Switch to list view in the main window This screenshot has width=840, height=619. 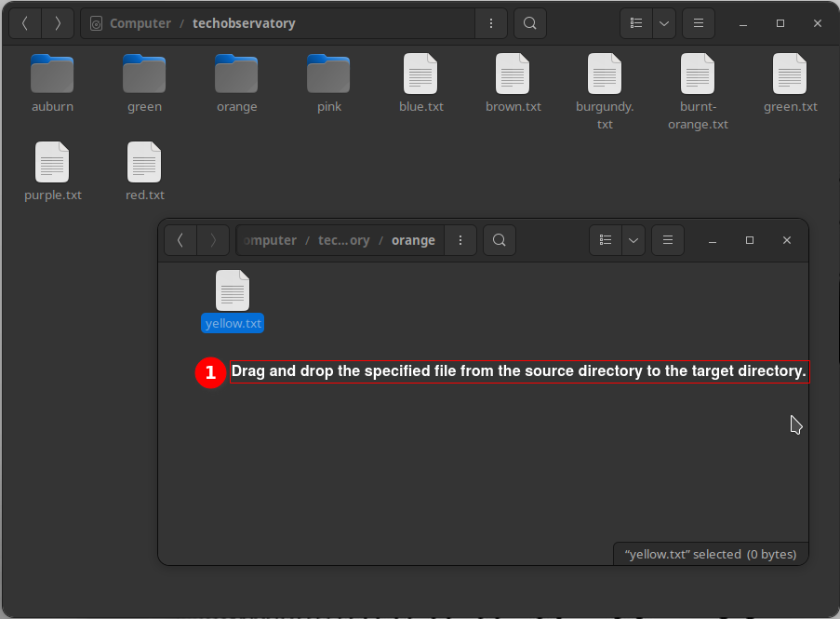point(635,22)
